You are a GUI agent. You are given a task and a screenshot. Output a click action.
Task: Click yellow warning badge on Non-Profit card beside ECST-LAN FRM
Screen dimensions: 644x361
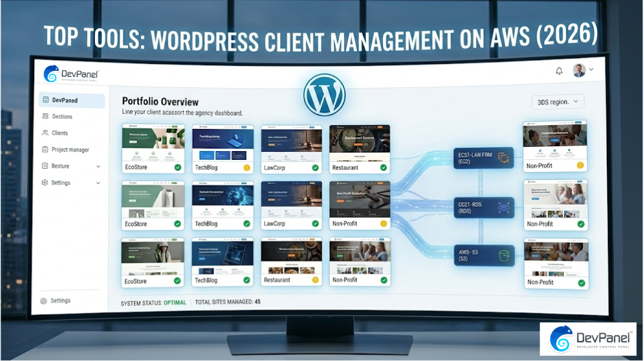click(x=580, y=166)
